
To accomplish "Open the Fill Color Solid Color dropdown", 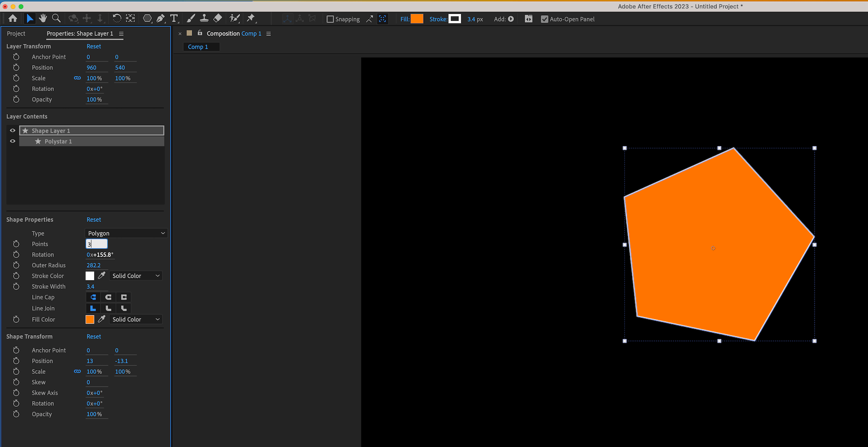I will (x=135, y=319).
